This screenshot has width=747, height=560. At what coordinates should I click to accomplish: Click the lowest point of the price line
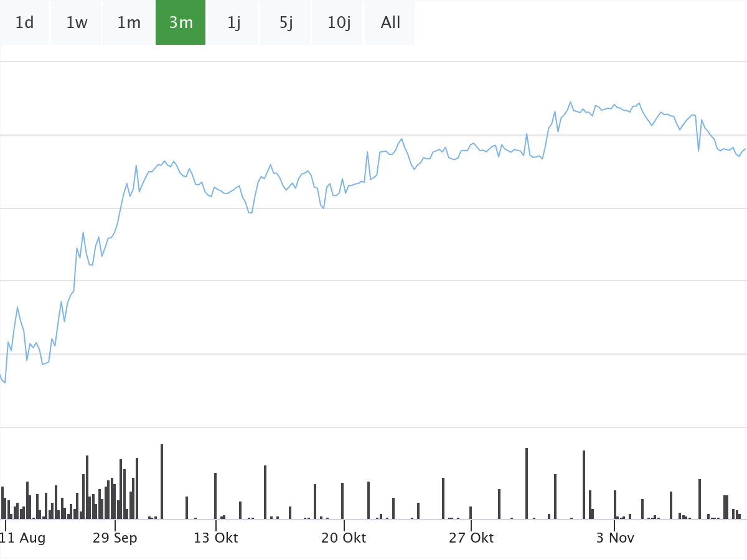coord(5,383)
